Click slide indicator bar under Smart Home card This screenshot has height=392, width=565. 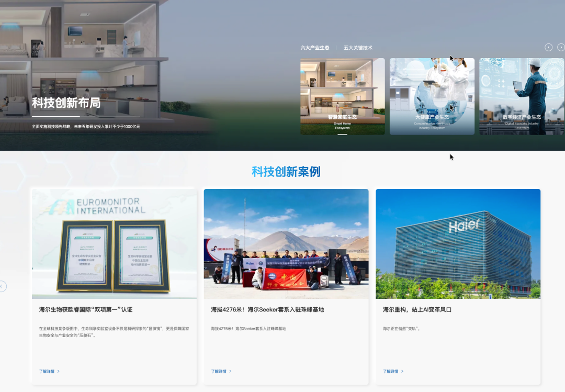(342, 135)
